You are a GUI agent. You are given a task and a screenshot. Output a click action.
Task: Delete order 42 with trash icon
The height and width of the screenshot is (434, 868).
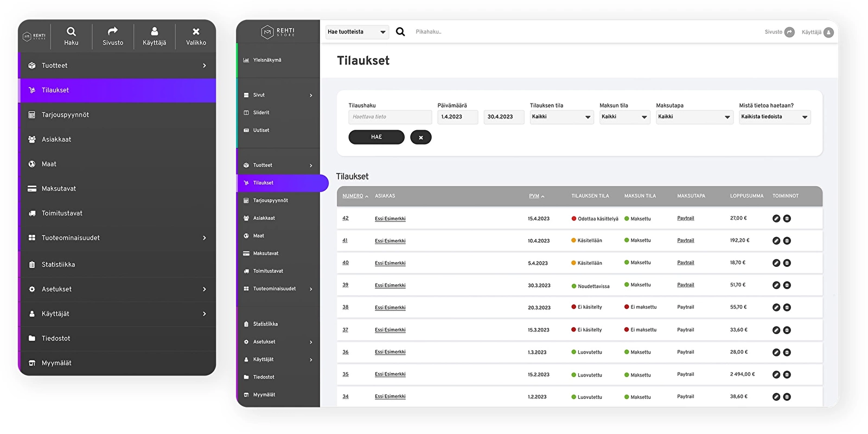pyautogui.click(x=787, y=219)
